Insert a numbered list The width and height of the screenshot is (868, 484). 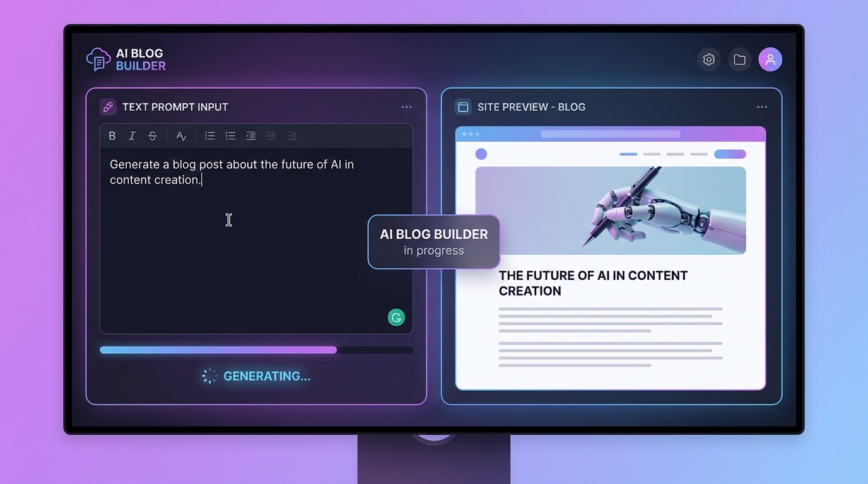click(x=230, y=135)
